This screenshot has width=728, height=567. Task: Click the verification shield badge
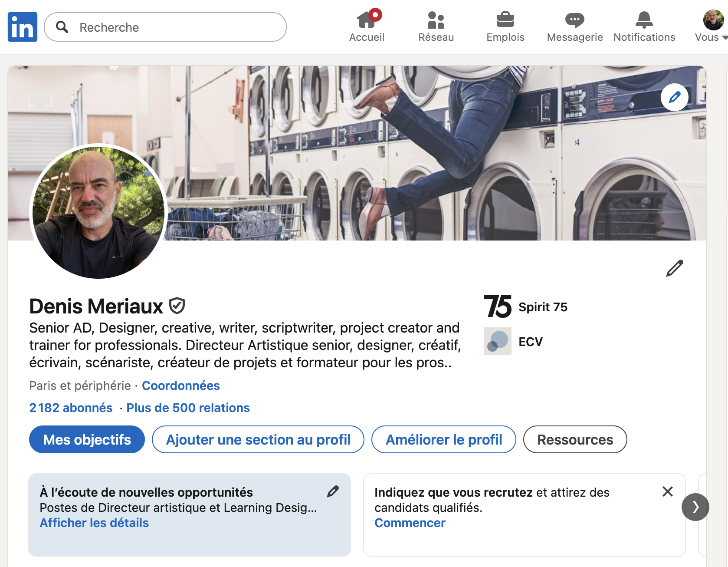pyautogui.click(x=177, y=306)
